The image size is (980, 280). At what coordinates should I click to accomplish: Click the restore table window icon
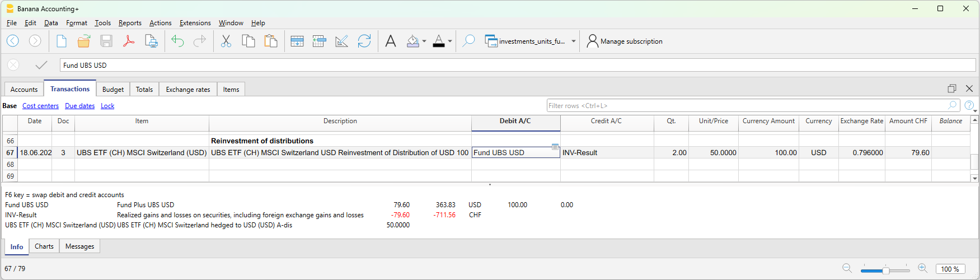pyautogui.click(x=952, y=88)
